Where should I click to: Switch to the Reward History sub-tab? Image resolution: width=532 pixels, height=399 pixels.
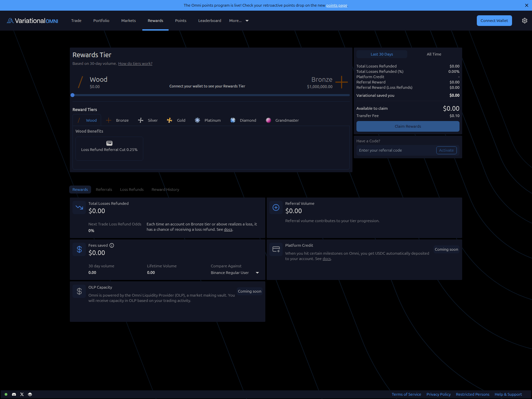[165, 190]
